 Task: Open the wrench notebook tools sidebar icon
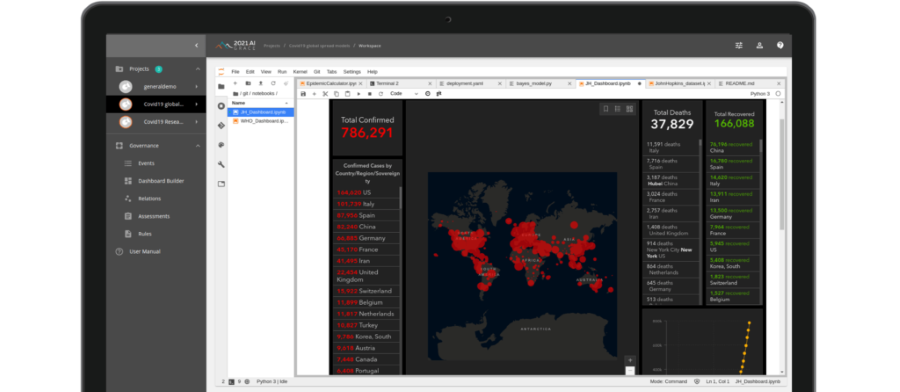pos(221,165)
